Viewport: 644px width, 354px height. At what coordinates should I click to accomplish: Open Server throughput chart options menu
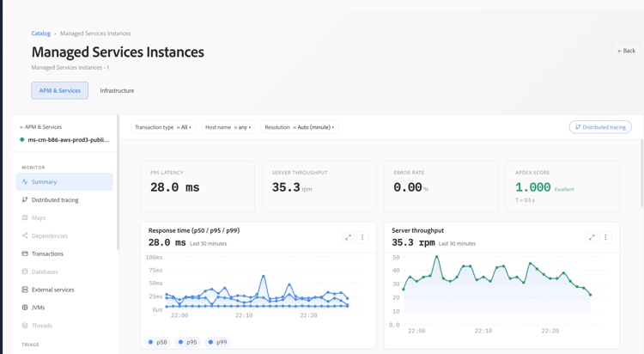[605, 237]
